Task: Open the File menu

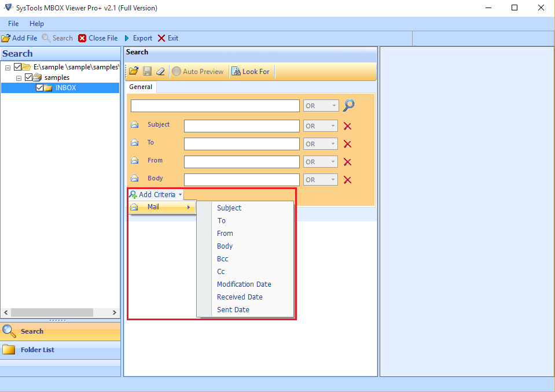Action: click(x=13, y=24)
